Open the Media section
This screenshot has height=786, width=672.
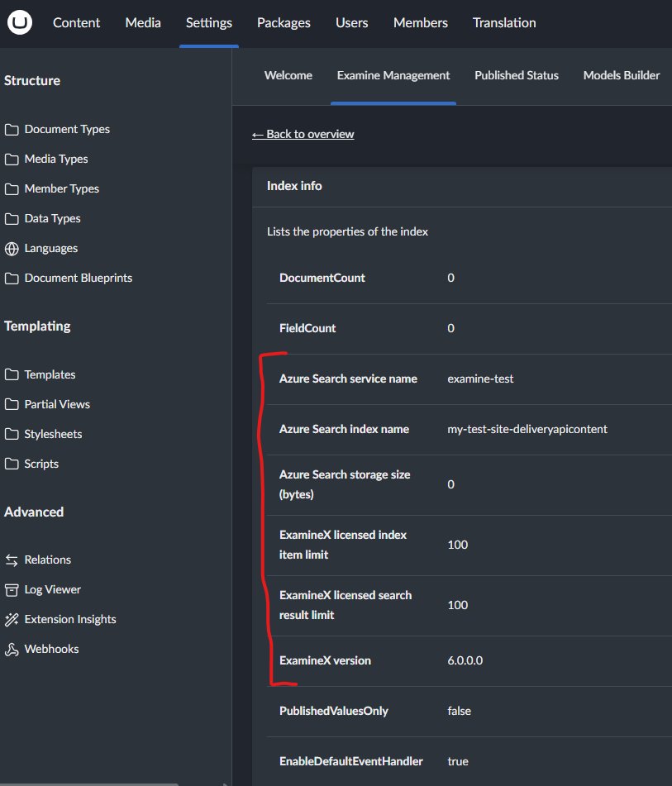143,22
